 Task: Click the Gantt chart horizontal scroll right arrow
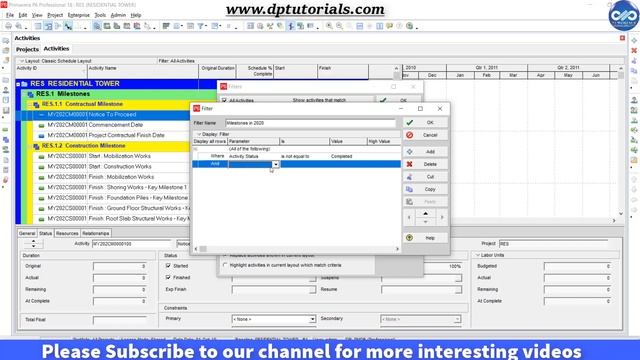click(614, 220)
